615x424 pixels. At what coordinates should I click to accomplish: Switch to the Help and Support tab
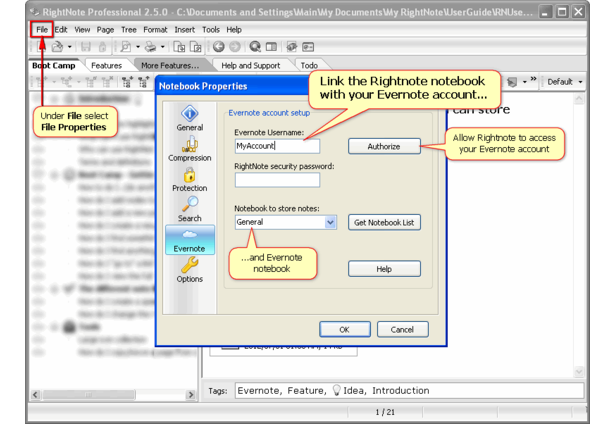[x=251, y=66]
